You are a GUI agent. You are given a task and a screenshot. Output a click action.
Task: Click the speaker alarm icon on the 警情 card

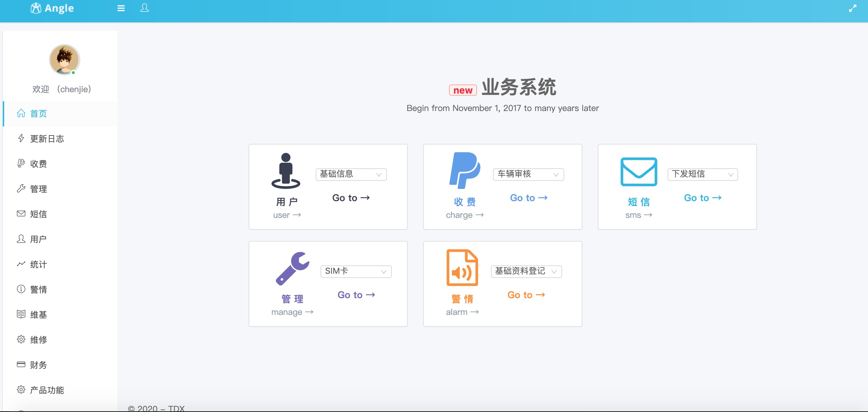tap(462, 267)
